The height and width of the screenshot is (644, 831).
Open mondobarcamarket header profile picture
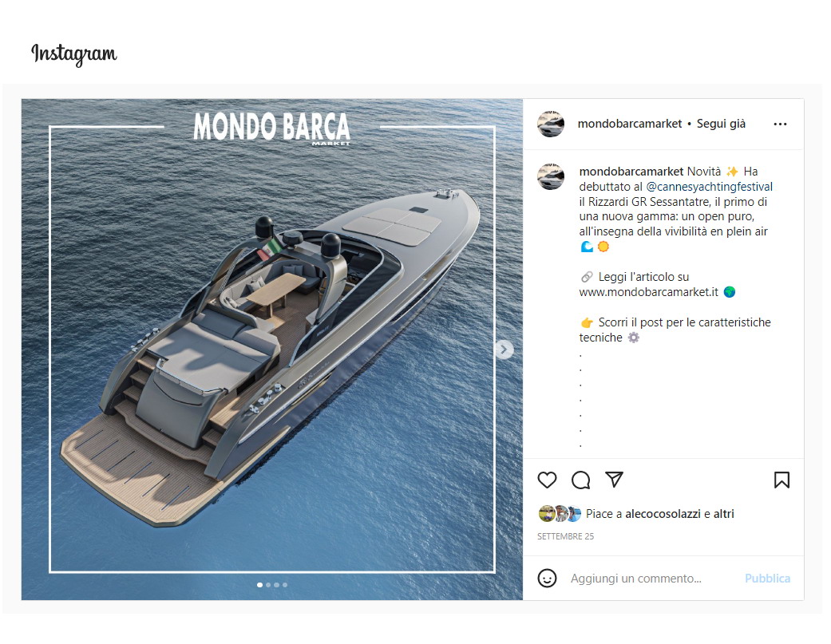tap(551, 124)
